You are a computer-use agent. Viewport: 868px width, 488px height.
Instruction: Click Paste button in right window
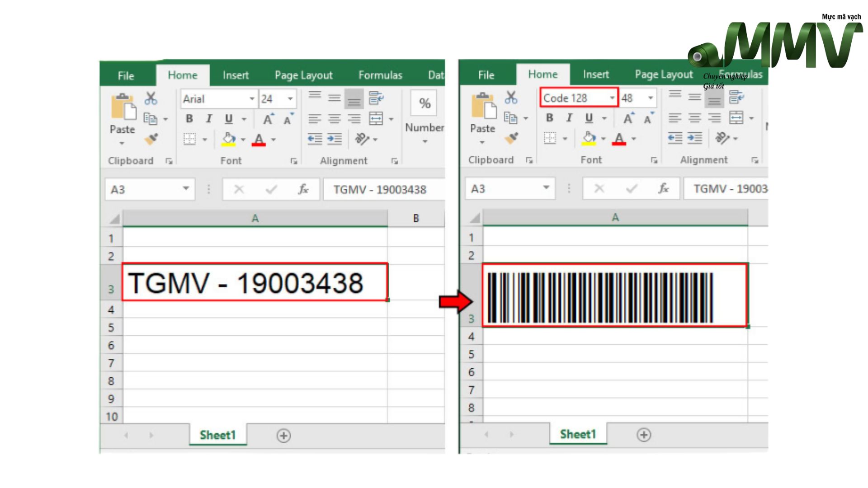pyautogui.click(x=483, y=118)
